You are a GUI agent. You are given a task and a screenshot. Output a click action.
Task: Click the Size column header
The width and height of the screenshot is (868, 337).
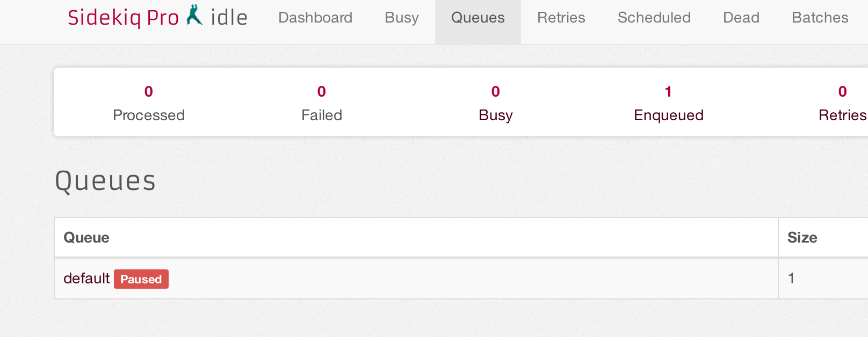point(802,238)
